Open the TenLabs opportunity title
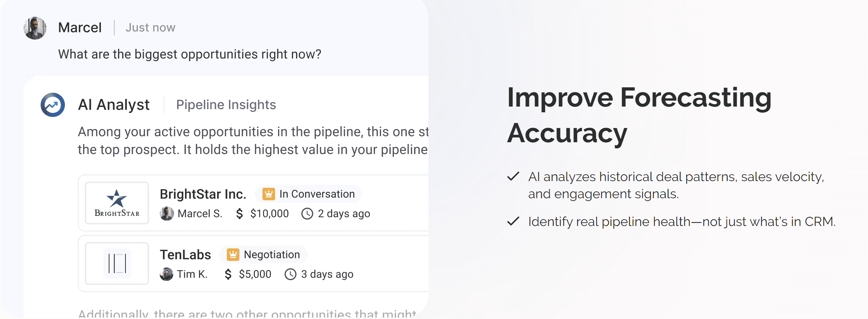This screenshot has height=319, width=868. [x=185, y=255]
